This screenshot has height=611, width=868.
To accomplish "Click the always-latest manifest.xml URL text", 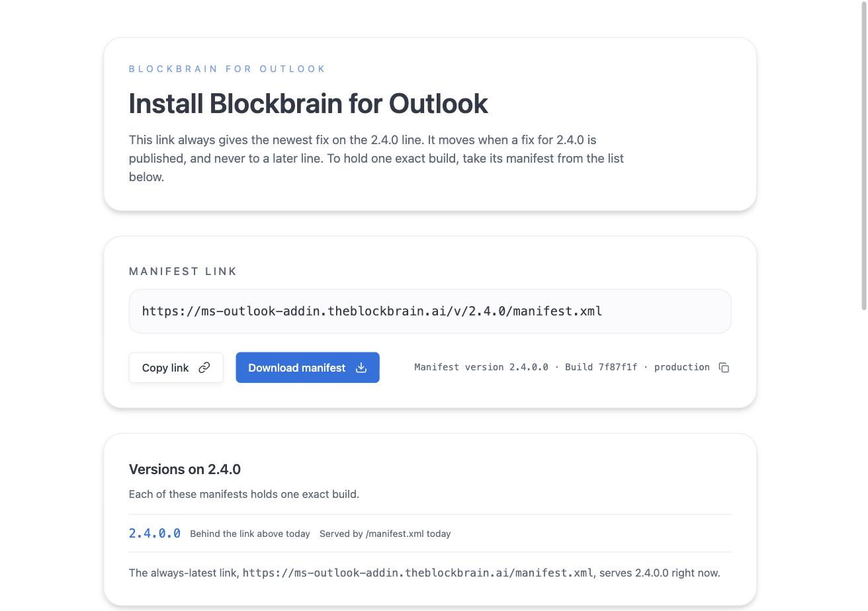I will [418, 573].
